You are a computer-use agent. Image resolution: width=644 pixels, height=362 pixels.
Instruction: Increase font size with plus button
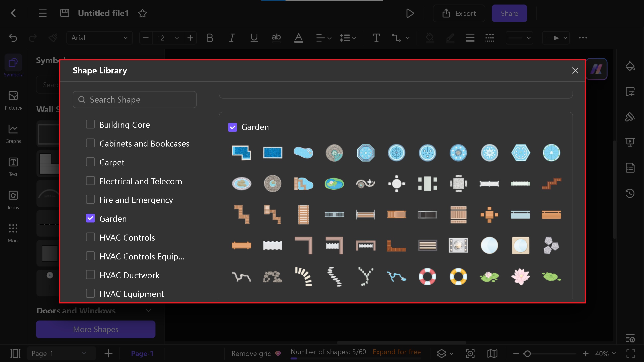coord(190,38)
